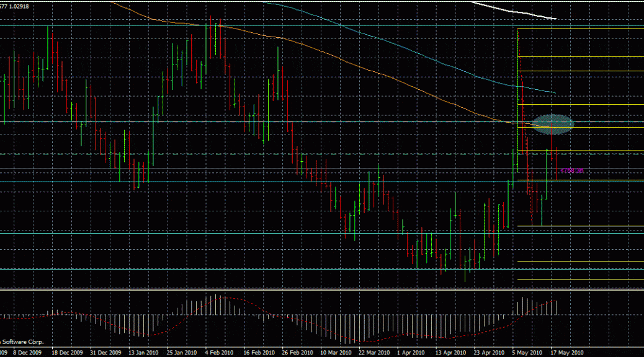The height and width of the screenshot is (357, 644).
Task: Select the grey ellipse drawn on the chart
Action: click(x=552, y=125)
